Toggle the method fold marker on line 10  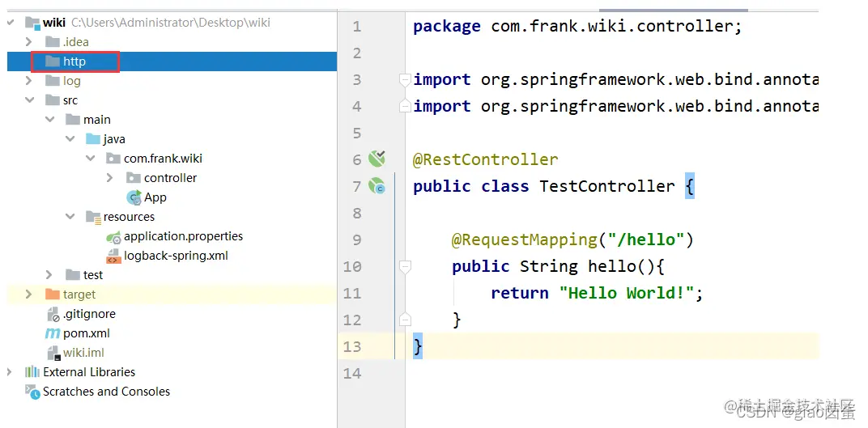(x=405, y=266)
